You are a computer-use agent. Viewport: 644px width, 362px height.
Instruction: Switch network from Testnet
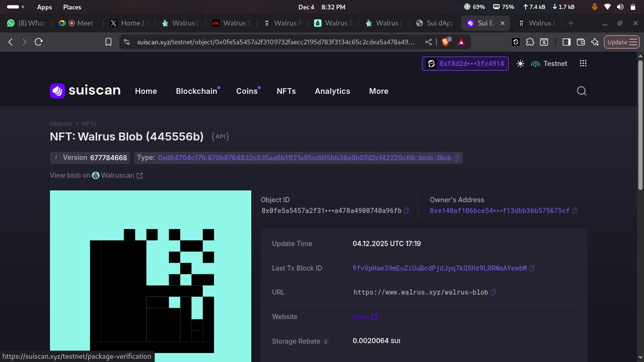point(549,64)
